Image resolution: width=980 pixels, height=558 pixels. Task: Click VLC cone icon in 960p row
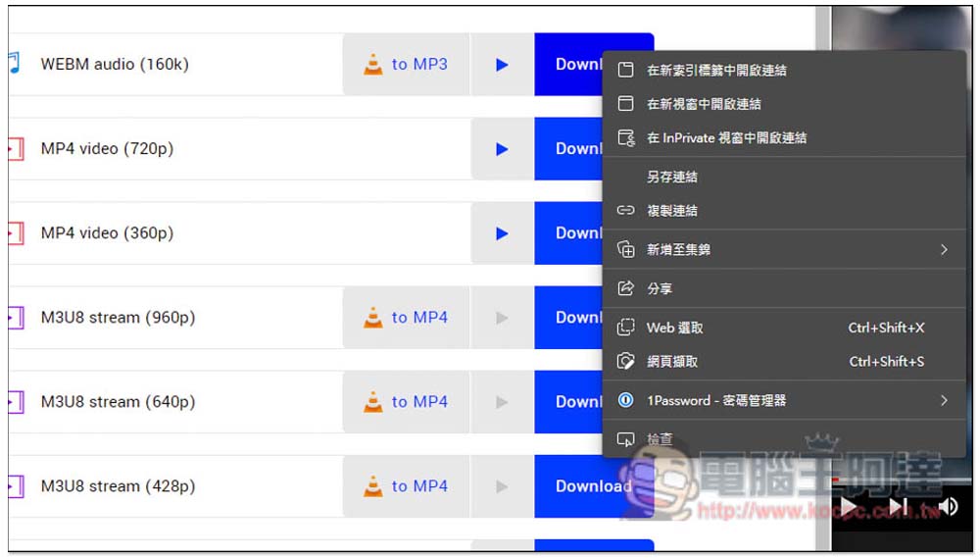click(373, 318)
